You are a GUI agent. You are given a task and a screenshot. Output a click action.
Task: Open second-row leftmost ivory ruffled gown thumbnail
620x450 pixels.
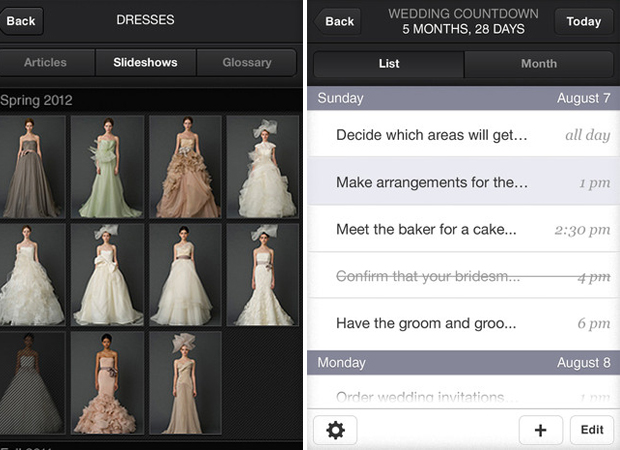click(32, 275)
